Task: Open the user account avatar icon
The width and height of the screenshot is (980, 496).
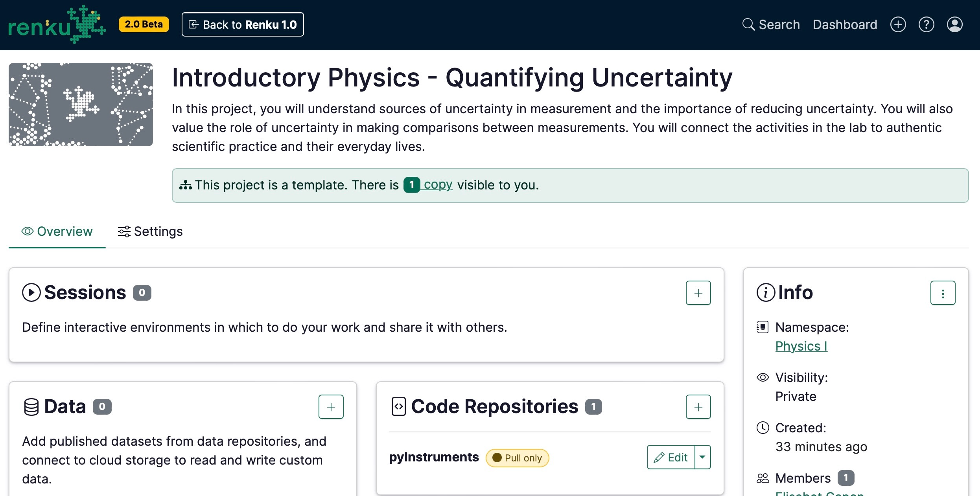Action: coord(955,24)
